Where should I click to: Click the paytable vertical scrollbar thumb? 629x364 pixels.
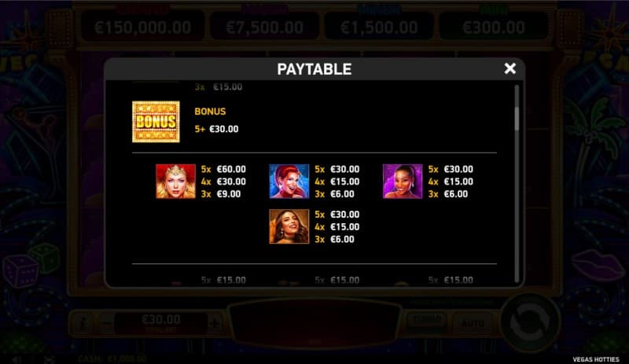(x=517, y=118)
